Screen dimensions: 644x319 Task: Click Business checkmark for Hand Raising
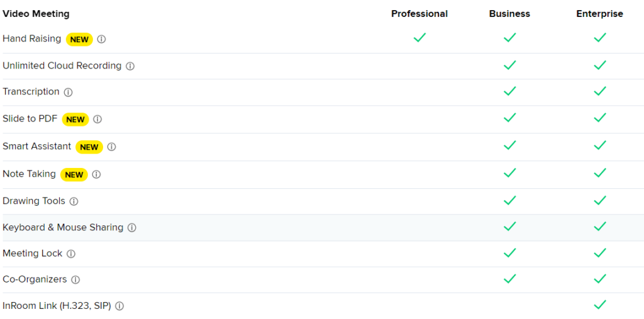(x=509, y=38)
